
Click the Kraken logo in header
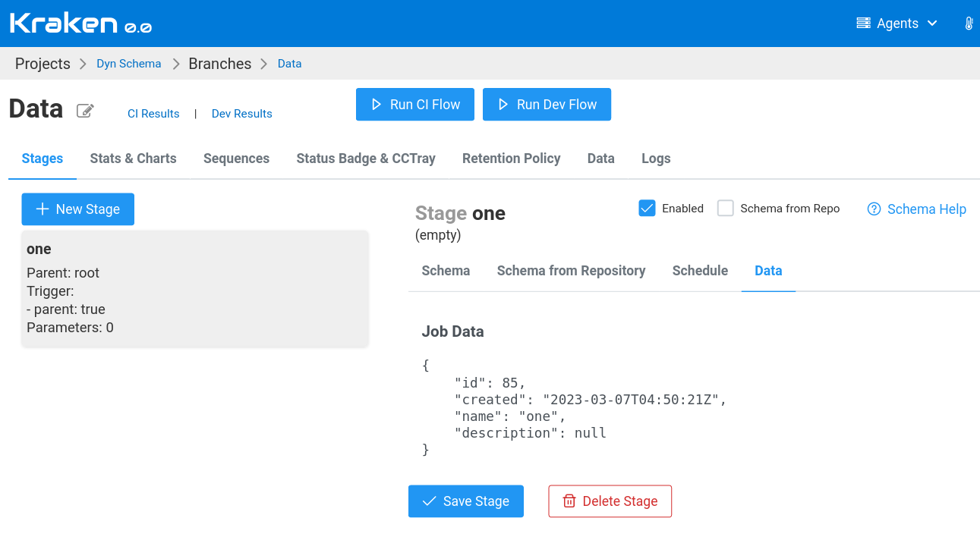pos(80,24)
